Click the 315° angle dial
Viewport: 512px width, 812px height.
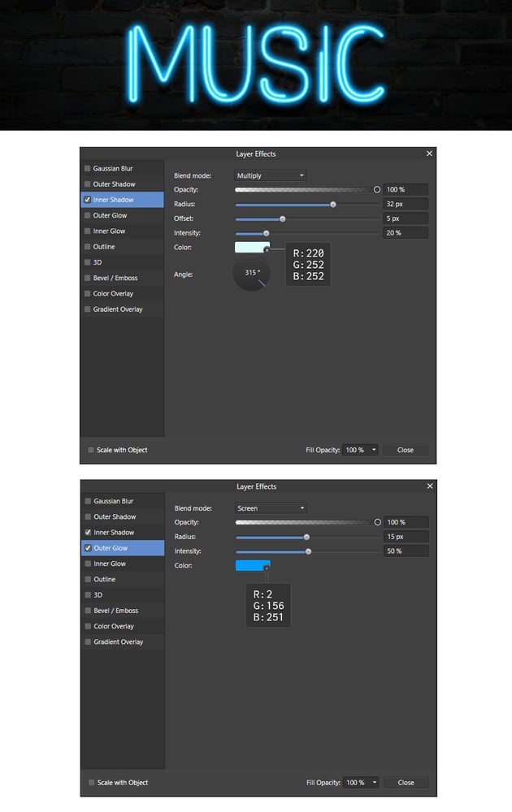(x=251, y=274)
